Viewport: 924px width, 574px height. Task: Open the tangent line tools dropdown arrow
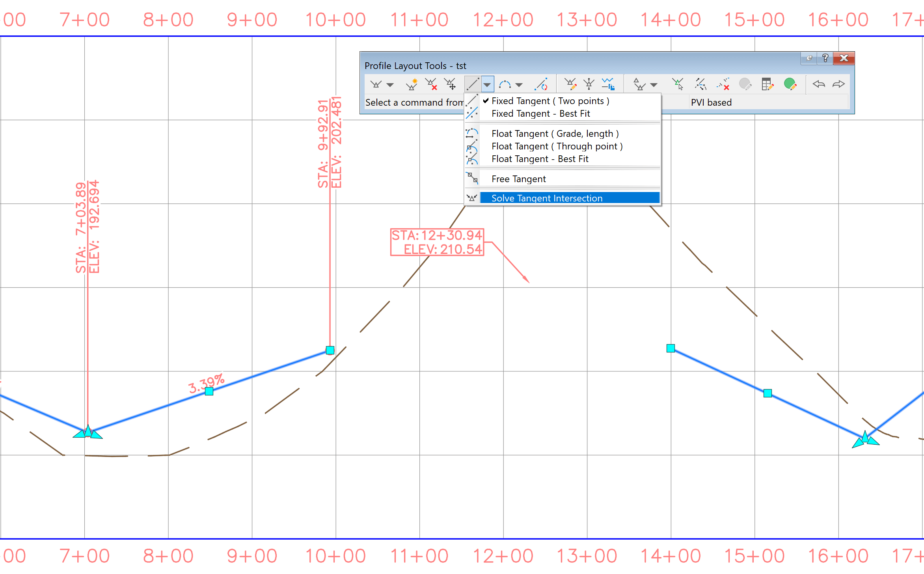(x=488, y=85)
